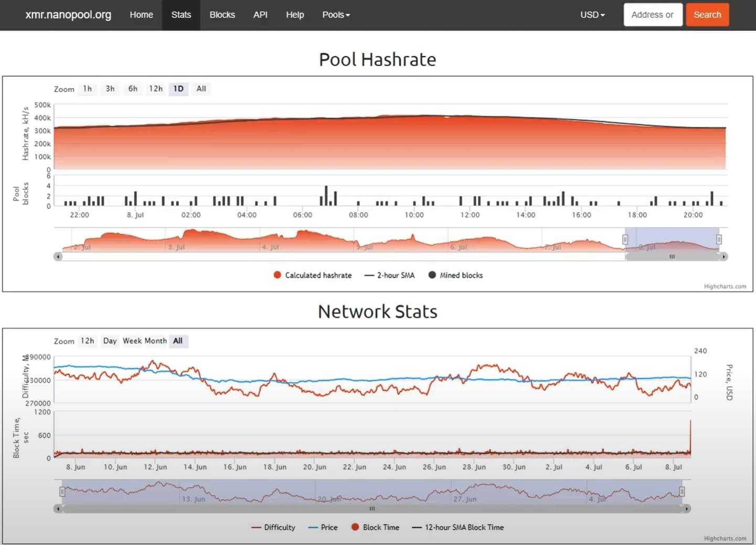756x545 pixels.
Task: Set Pool Hashrate zoom to 1h
Action: click(x=87, y=89)
